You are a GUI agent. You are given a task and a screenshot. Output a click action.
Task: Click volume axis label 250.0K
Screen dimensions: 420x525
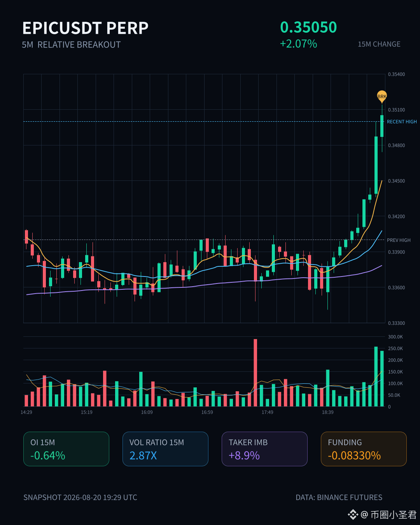click(x=395, y=348)
